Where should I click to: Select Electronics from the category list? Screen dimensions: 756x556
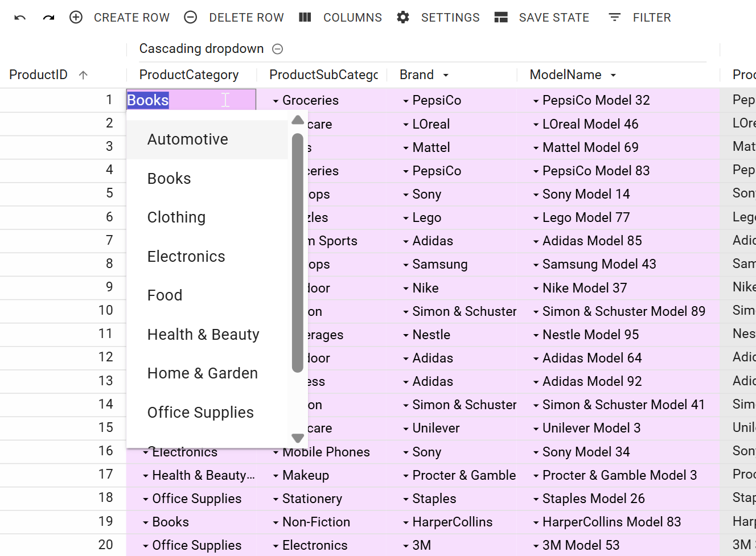207,257
